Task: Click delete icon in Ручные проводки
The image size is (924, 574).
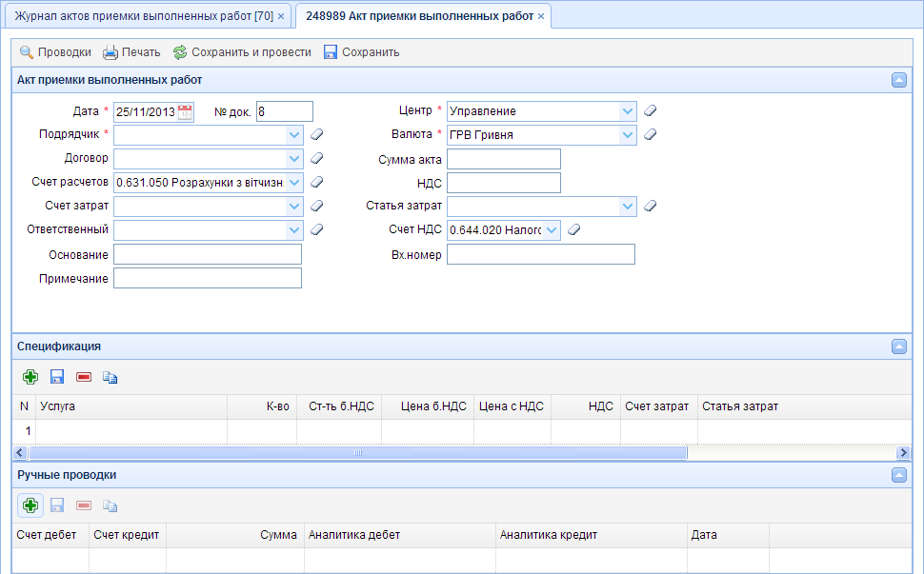Action: click(84, 505)
